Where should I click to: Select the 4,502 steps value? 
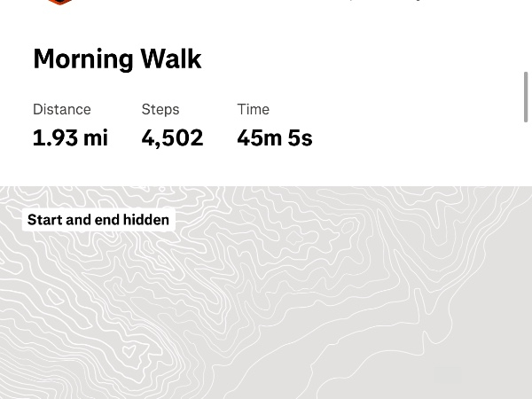coord(172,137)
